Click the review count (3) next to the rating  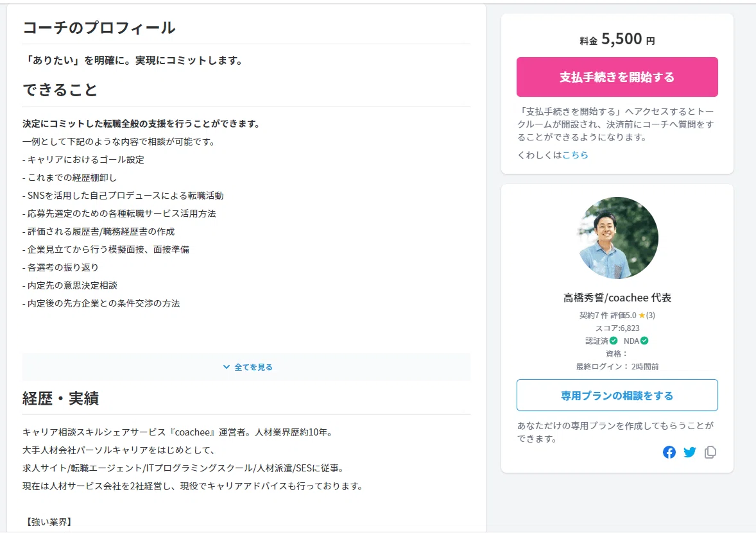pos(650,315)
